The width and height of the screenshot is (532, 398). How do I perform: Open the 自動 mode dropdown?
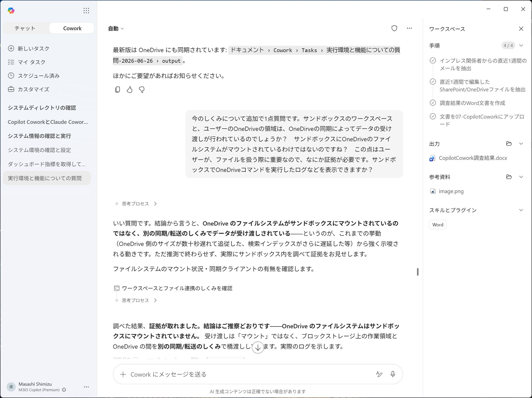click(x=116, y=29)
